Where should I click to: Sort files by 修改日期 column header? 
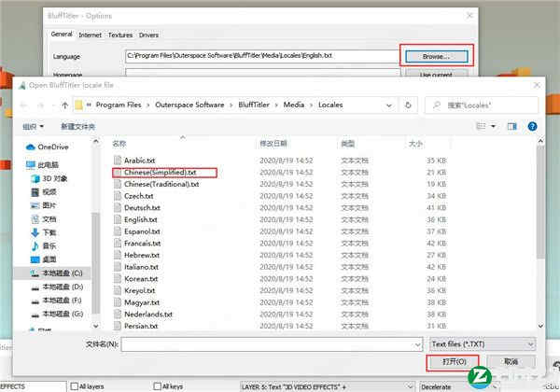coord(273,144)
